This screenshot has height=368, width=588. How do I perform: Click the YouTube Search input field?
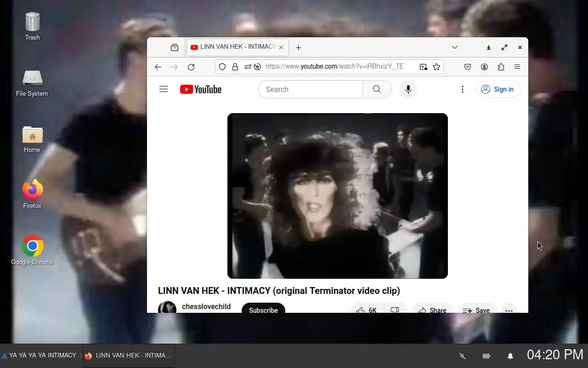click(311, 89)
